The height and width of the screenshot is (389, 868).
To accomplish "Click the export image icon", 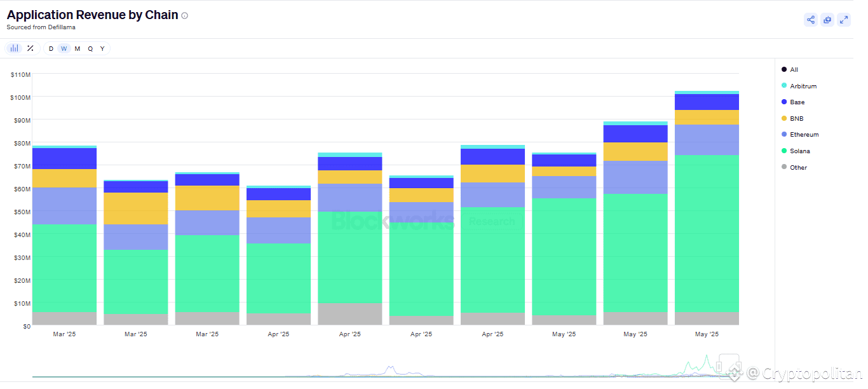I will click(x=827, y=20).
